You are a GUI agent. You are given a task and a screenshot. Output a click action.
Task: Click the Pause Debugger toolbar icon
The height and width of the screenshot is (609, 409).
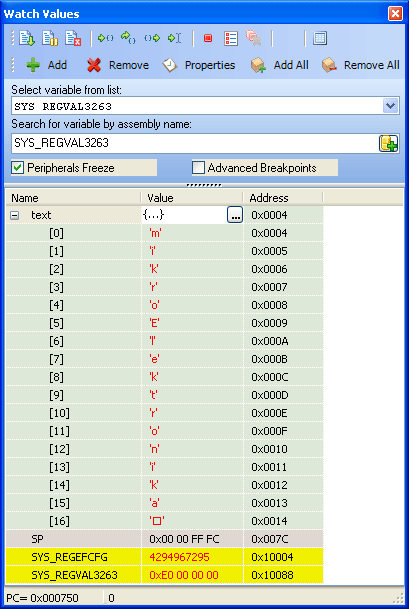click(x=50, y=38)
